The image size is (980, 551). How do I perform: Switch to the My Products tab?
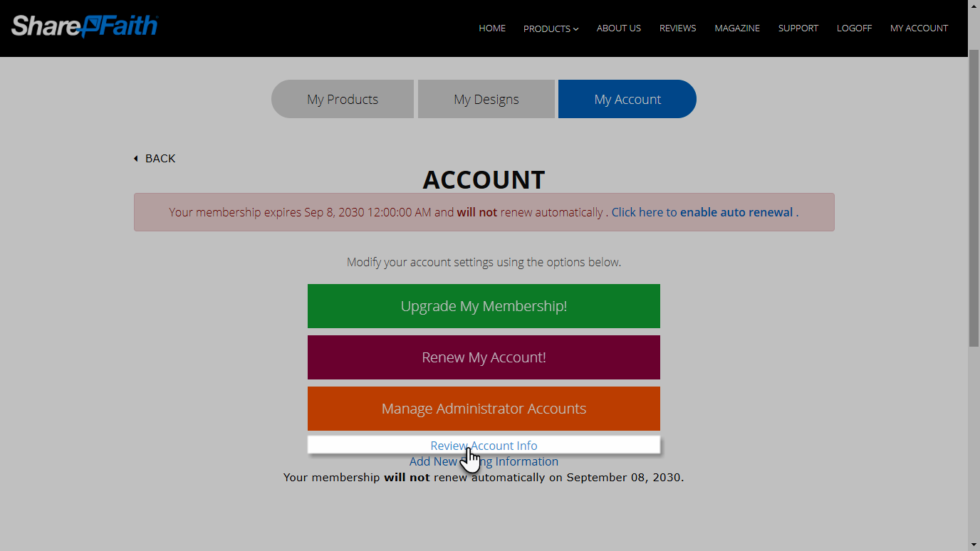pos(343,99)
